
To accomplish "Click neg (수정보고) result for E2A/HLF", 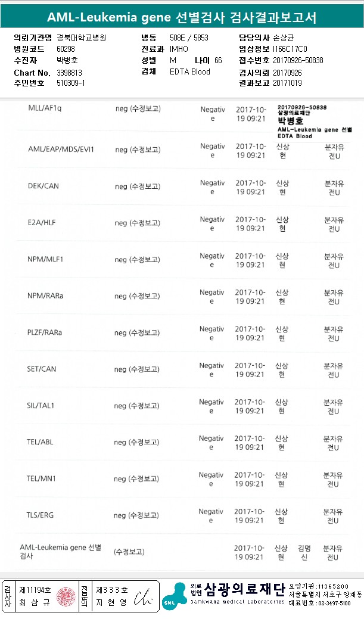I will click(138, 223).
